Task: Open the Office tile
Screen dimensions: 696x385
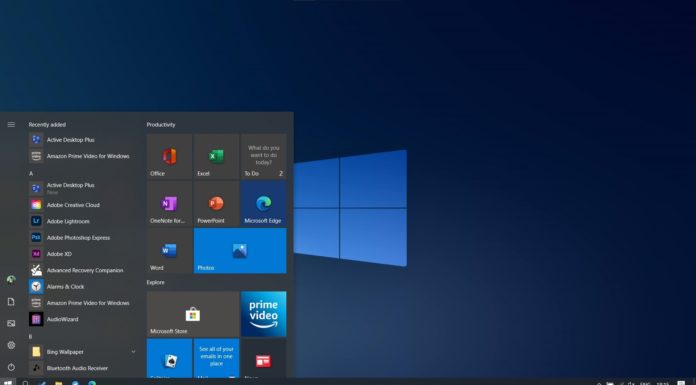Action: (x=169, y=156)
